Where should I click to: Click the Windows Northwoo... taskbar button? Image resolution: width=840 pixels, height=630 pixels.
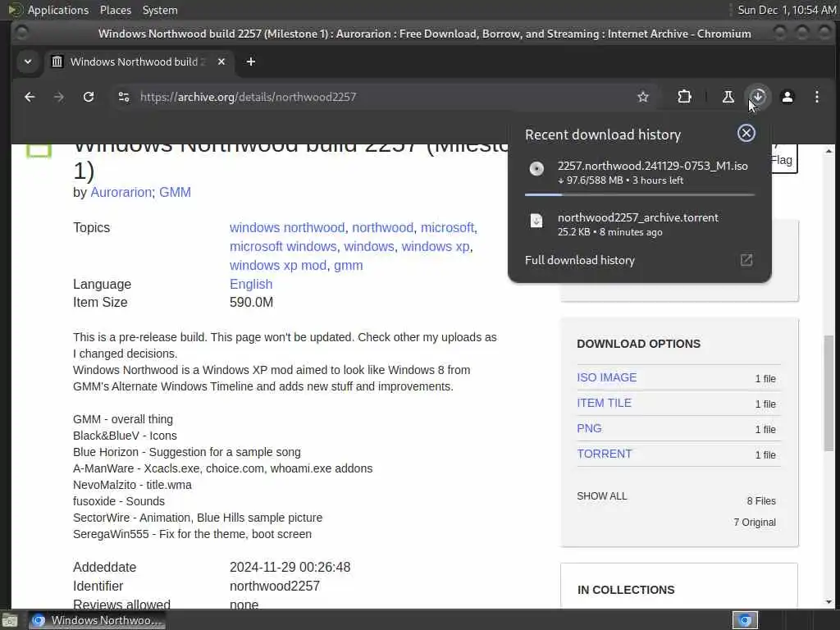(x=97, y=620)
